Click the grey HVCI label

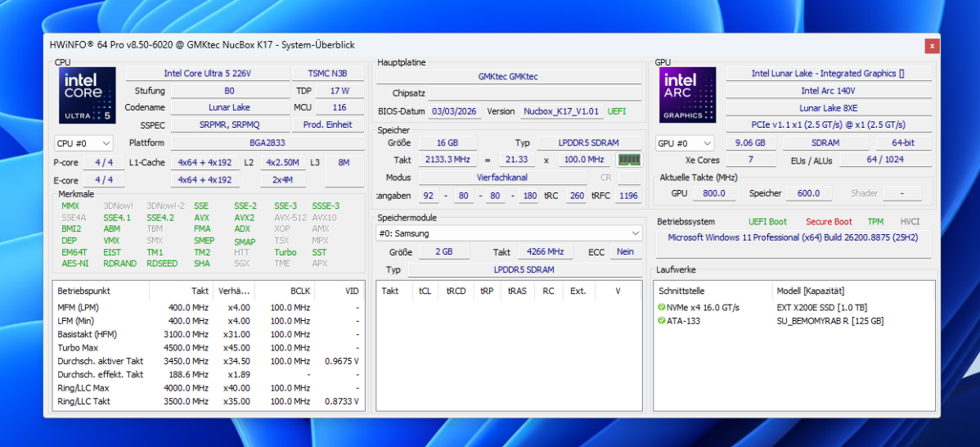point(910,221)
